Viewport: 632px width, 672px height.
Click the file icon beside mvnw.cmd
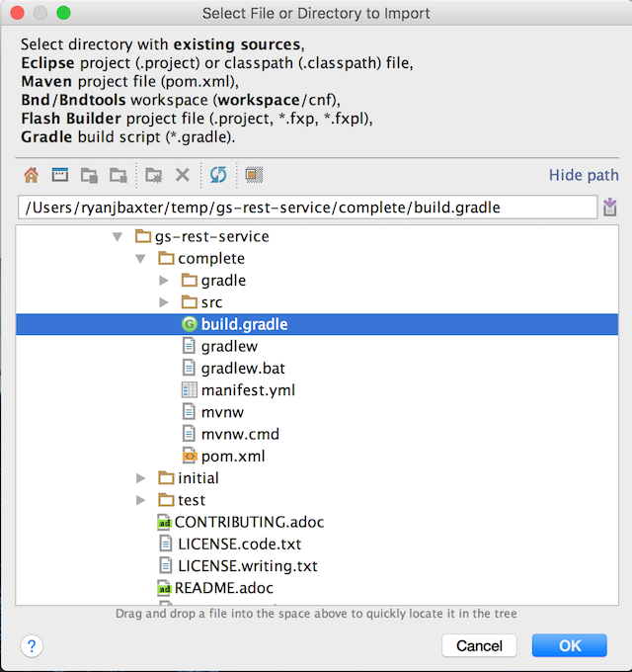coord(189,434)
